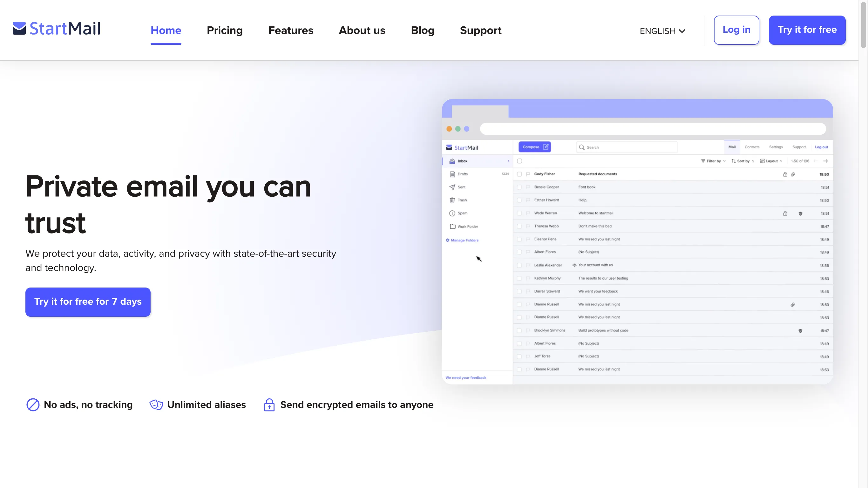Check the Cody Fisher email checkbox

pos(519,174)
